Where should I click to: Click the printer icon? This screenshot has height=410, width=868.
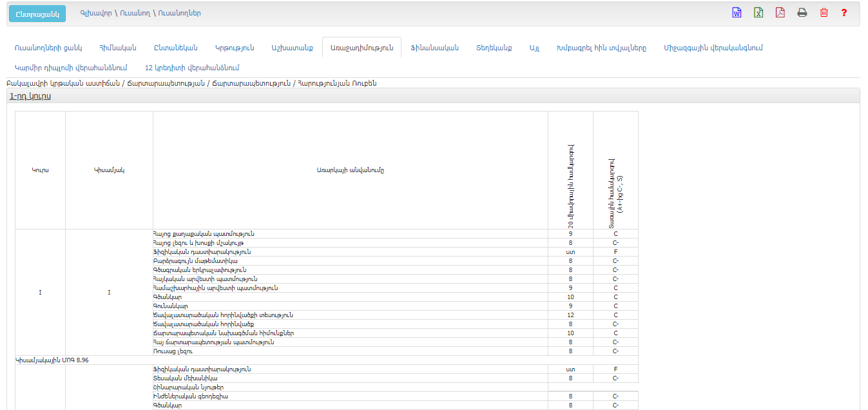click(x=802, y=13)
